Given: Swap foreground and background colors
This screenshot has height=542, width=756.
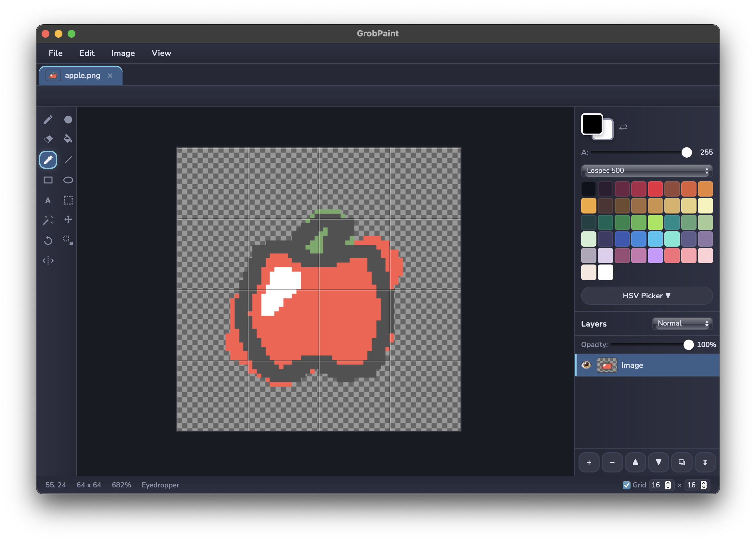Looking at the screenshot, I should coord(623,127).
